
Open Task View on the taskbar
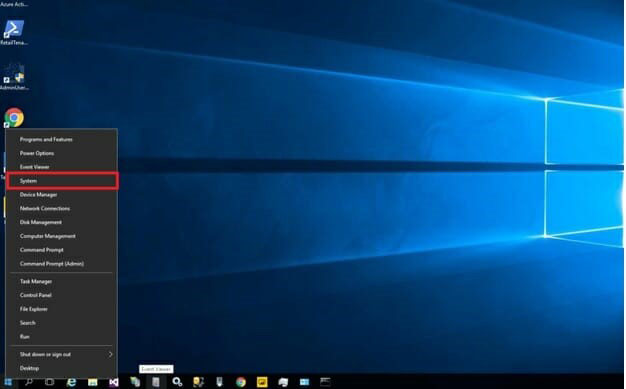[x=50, y=382]
